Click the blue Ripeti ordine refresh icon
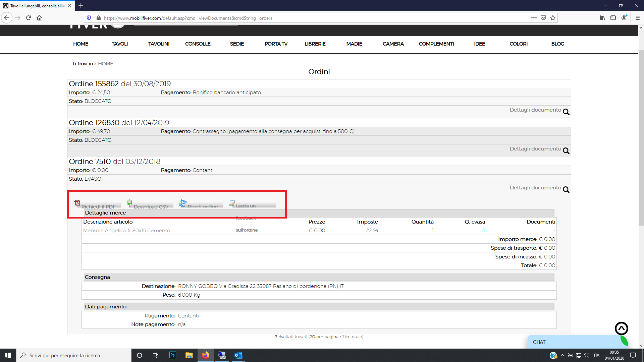Image resolution: width=644 pixels, height=362 pixels. coord(183,203)
